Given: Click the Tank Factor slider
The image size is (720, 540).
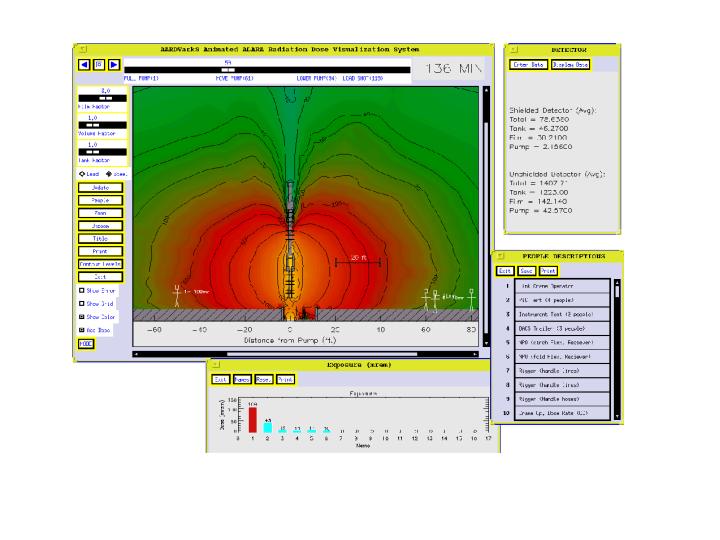Looking at the screenshot, I should tap(102, 152).
